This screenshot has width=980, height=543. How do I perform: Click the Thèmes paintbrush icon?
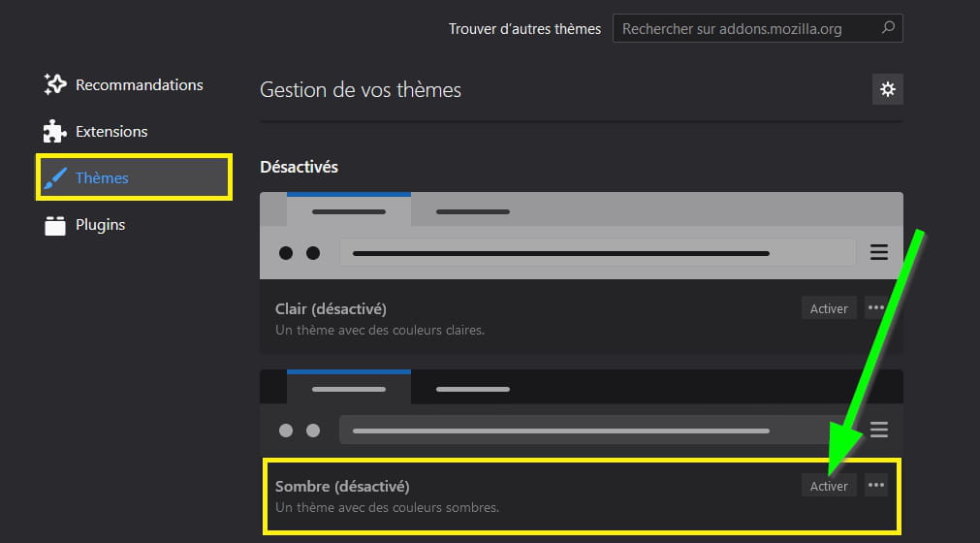pos(55,177)
